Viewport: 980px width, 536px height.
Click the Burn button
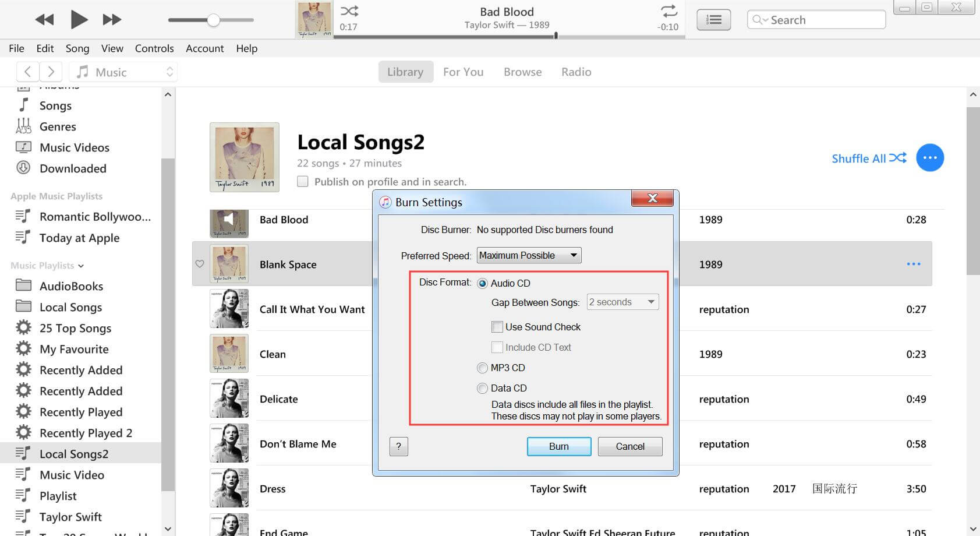pos(558,446)
